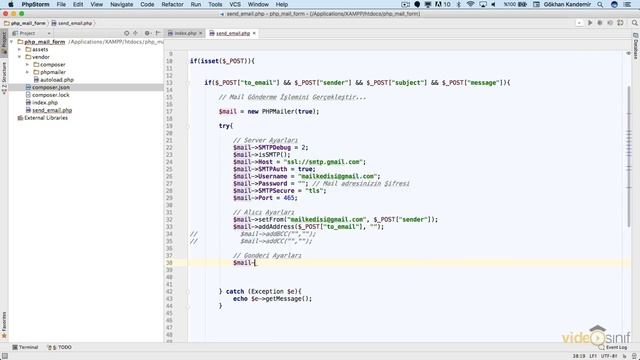Open the Tools menu
Screen dimensions: 640x360
point(215,4)
